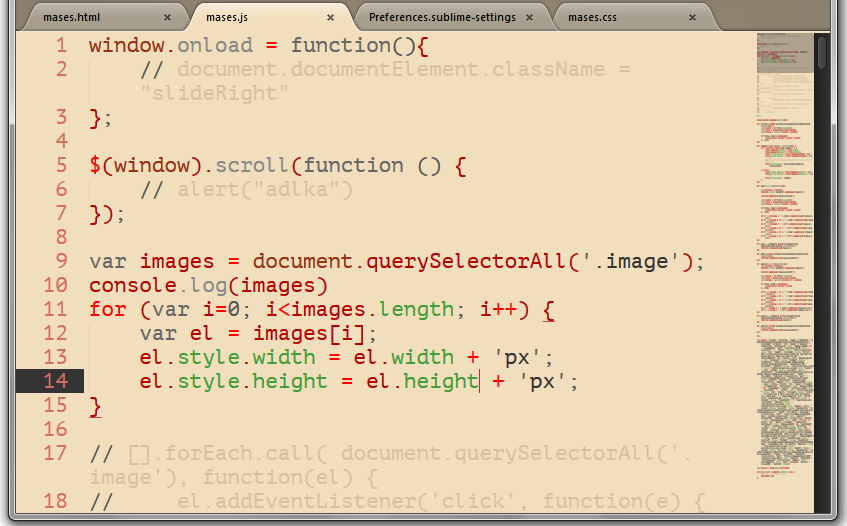Click 'querySelectorAll' on line 9
Viewport: 847px width, 526px height.
(x=466, y=262)
